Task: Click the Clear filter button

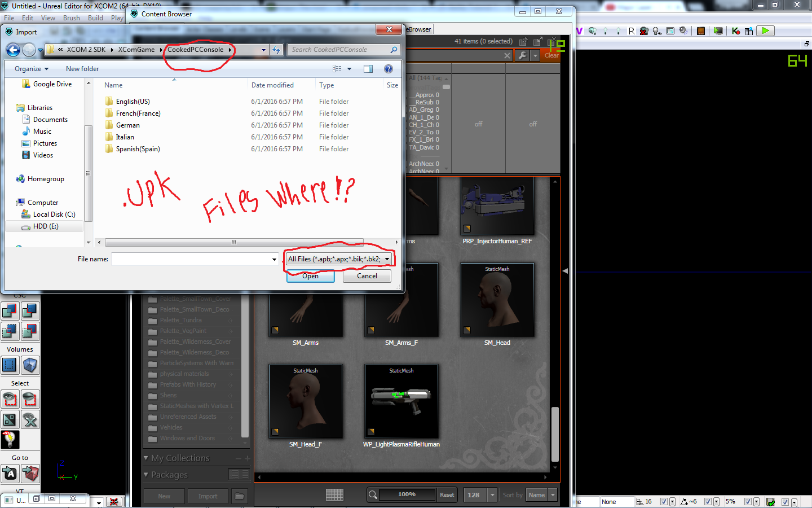Action: point(551,55)
